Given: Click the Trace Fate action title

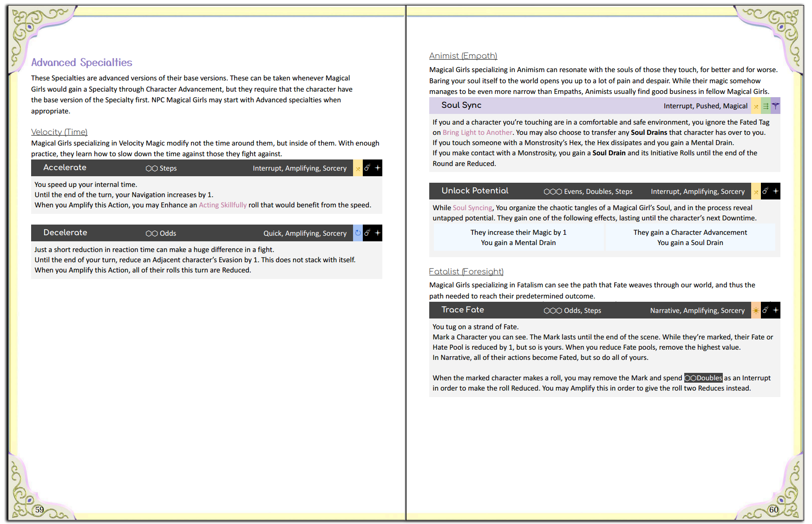Looking at the screenshot, I should [x=463, y=310].
